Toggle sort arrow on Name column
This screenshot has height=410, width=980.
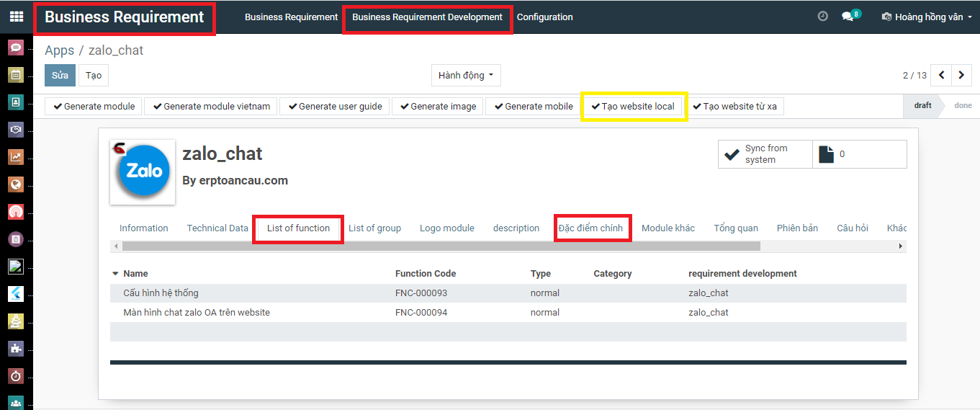coord(115,274)
